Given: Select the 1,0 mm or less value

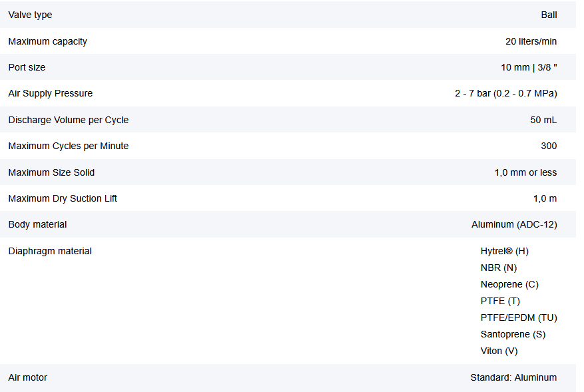Looking at the screenshot, I should click(x=525, y=172).
